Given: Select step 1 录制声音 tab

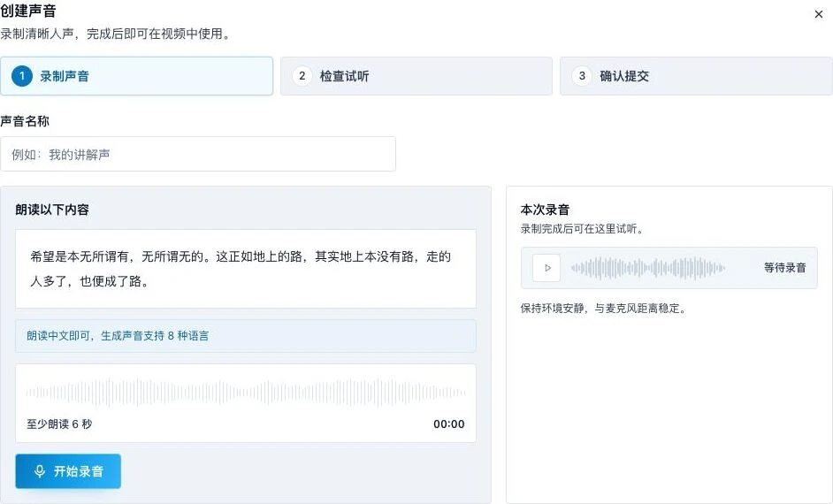Looking at the screenshot, I should (x=136, y=76).
